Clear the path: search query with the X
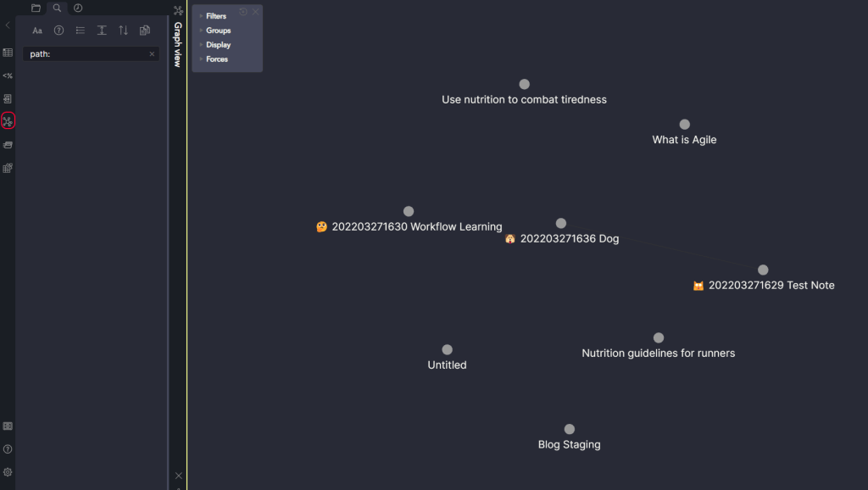868x490 pixels. pos(152,53)
